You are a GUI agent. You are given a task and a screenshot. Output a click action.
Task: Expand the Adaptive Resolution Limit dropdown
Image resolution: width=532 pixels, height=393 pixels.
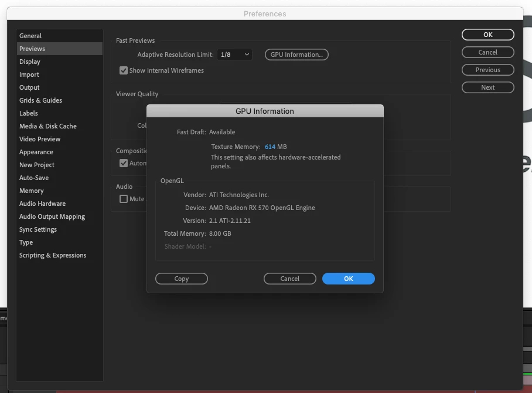click(x=234, y=55)
